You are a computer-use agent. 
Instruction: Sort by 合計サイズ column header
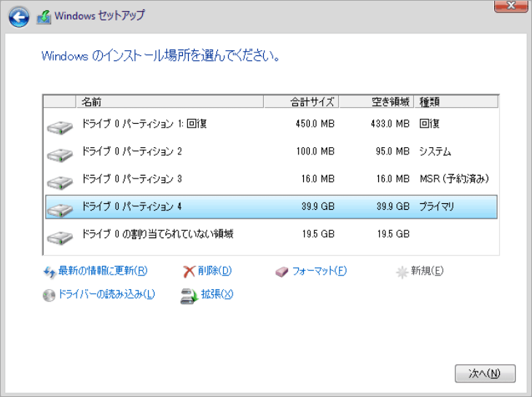[301, 102]
